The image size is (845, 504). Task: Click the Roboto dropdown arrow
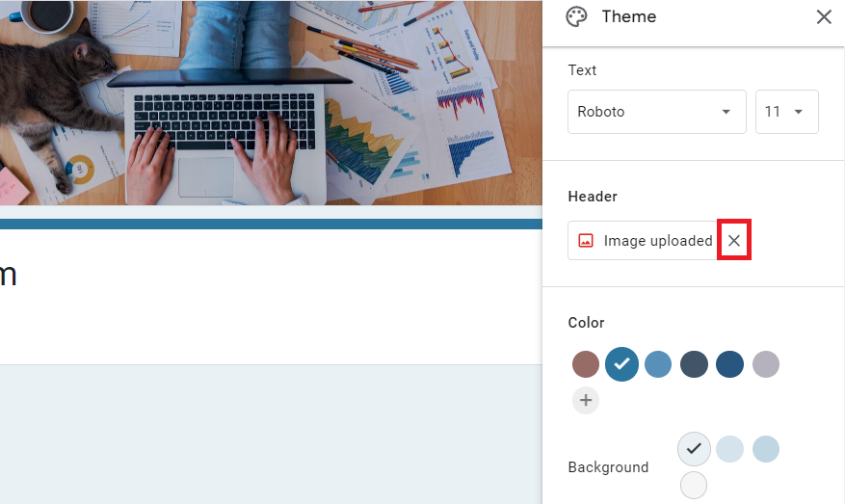pos(726,112)
